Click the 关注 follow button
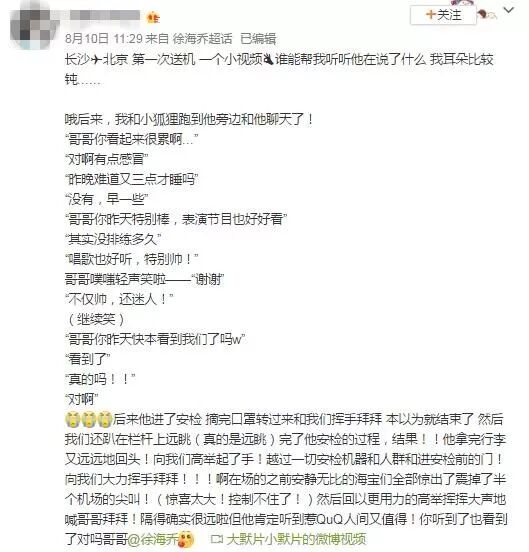529x552 pixels. [x=443, y=15]
